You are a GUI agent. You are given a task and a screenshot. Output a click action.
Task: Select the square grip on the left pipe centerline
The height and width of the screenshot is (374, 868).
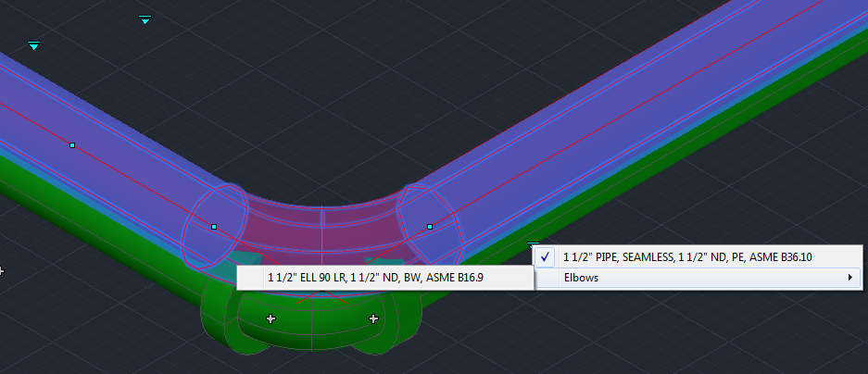coord(72,145)
